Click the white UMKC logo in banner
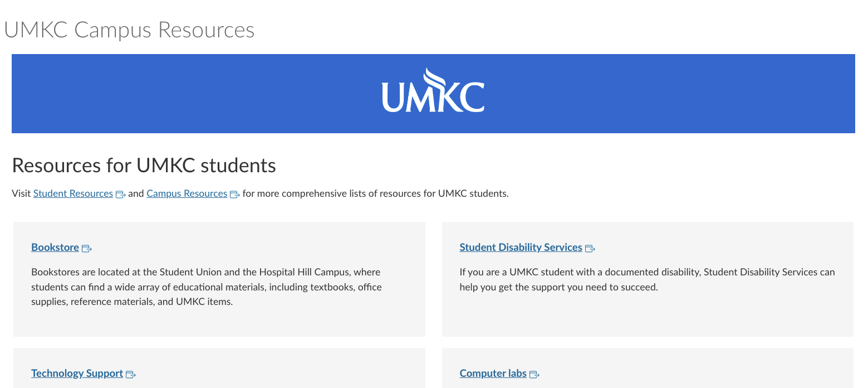868x388 pixels. coord(433,91)
